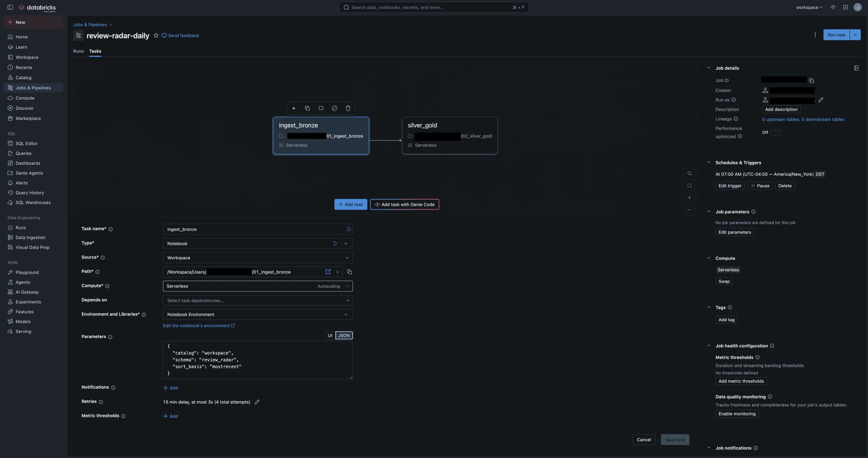The width and height of the screenshot is (868, 458).
Task: Toggle the sidebar collapse icon
Action: pyautogui.click(x=10, y=7)
